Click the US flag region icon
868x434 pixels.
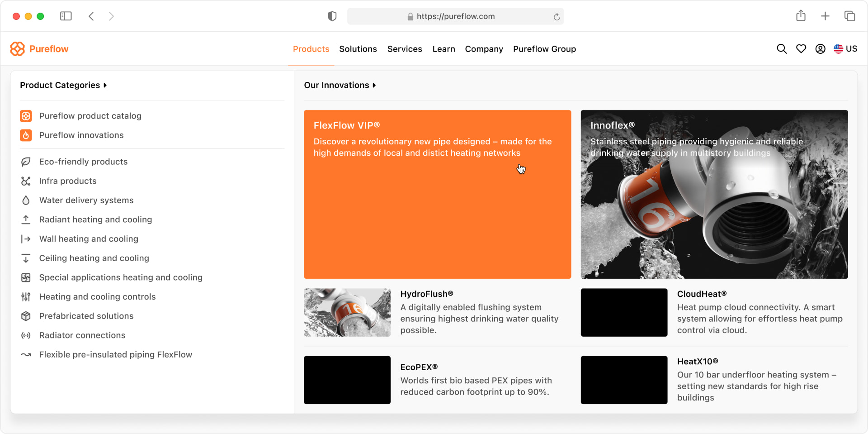[x=838, y=49]
